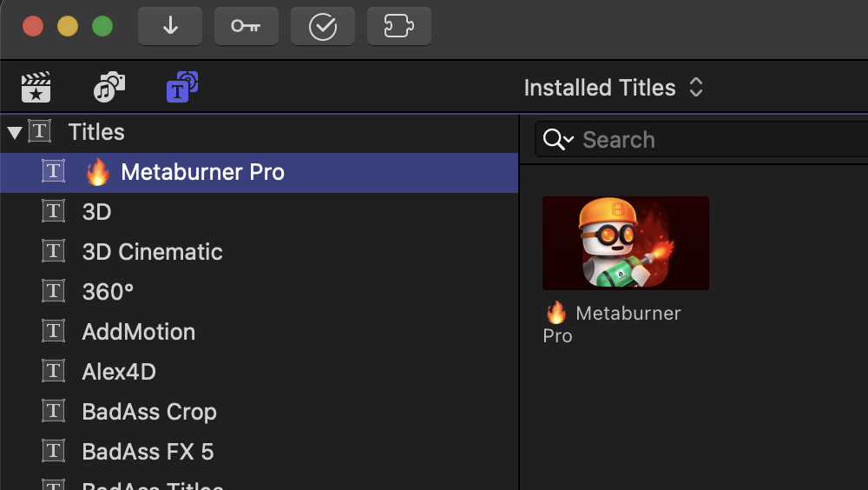Select the 3D Cinematic category

pos(152,252)
